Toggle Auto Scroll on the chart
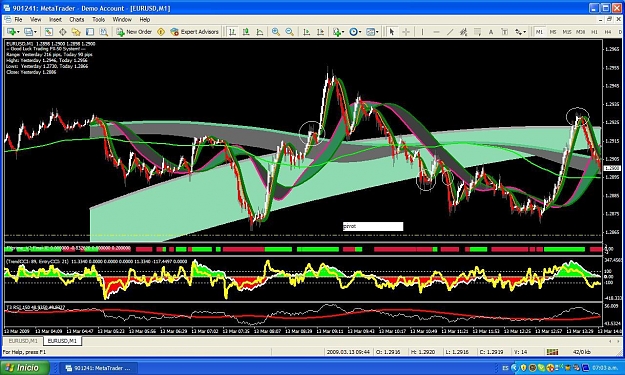Viewport: 625px width, 375px height. [x=307, y=32]
